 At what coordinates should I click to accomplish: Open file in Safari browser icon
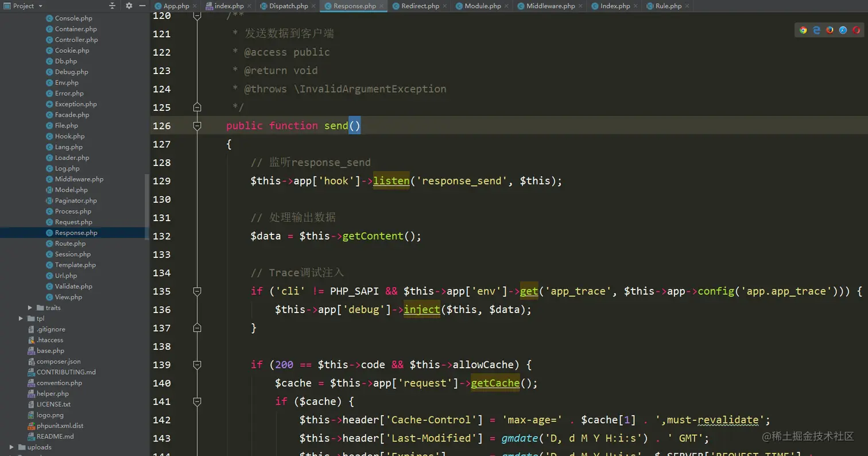tap(843, 30)
